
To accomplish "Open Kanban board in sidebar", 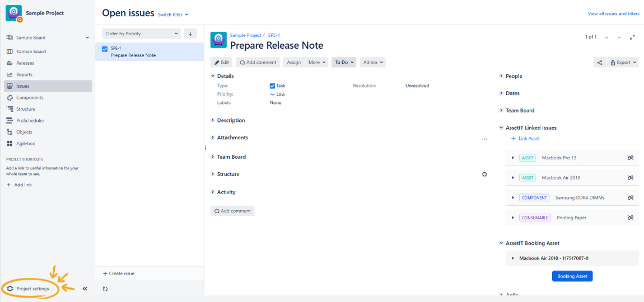I will click(x=31, y=51).
